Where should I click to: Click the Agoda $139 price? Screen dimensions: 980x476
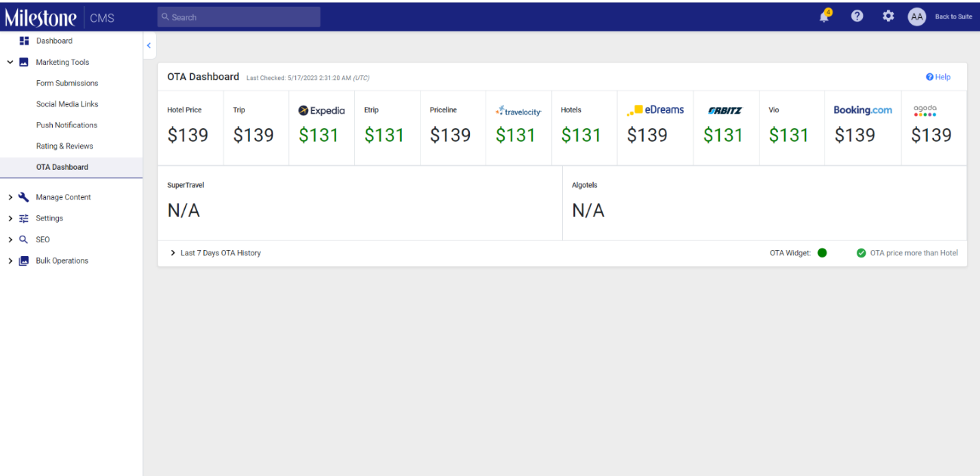click(x=931, y=135)
